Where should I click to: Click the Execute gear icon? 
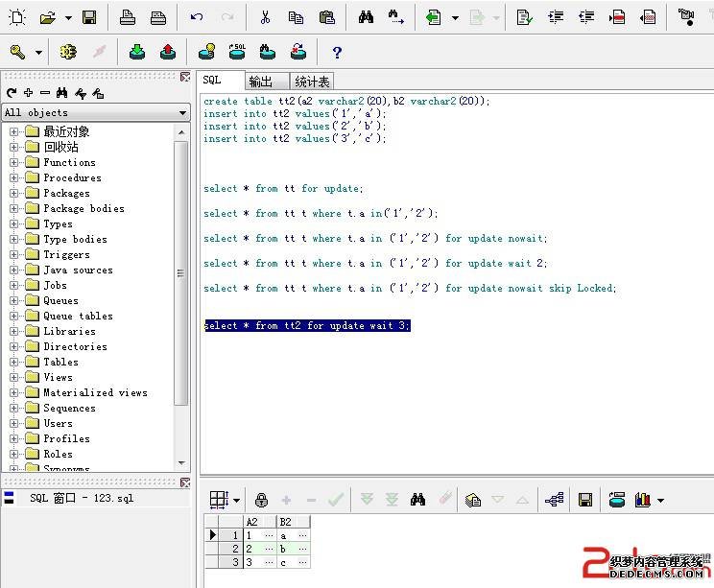[67, 52]
